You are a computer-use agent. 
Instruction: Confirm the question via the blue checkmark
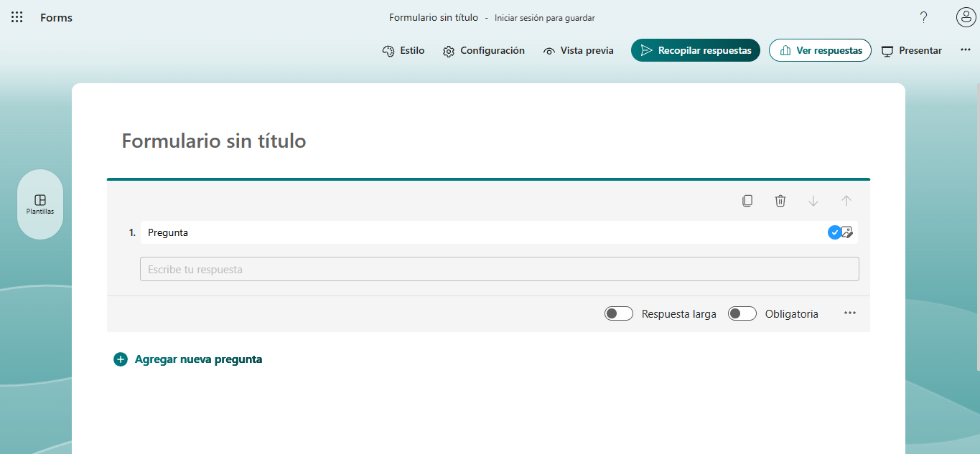[834, 232]
